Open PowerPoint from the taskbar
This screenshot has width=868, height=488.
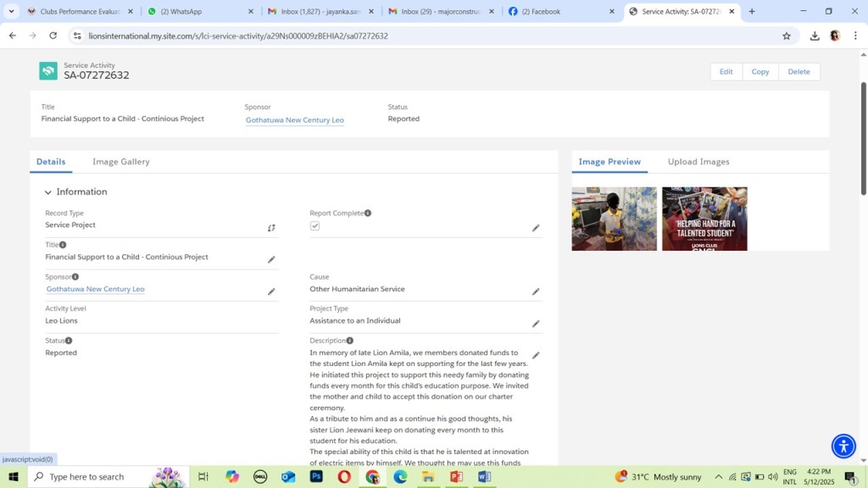(x=456, y=476)
